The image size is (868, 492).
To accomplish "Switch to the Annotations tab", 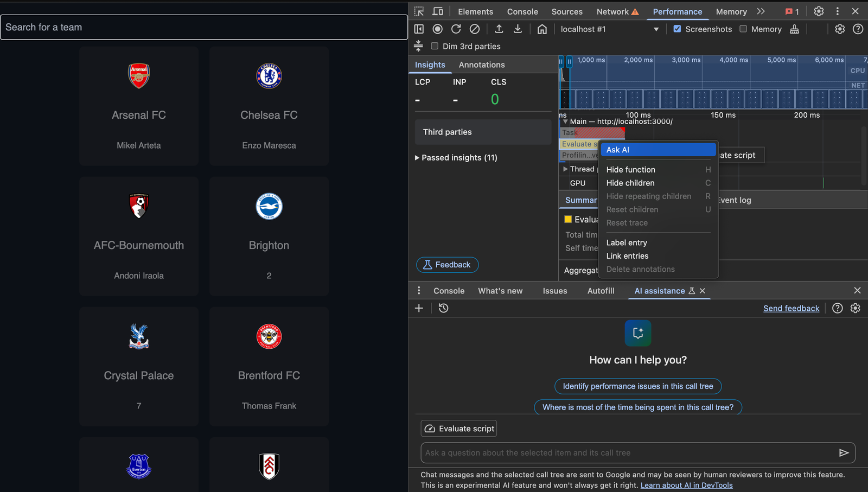I will tap(482, 65).
